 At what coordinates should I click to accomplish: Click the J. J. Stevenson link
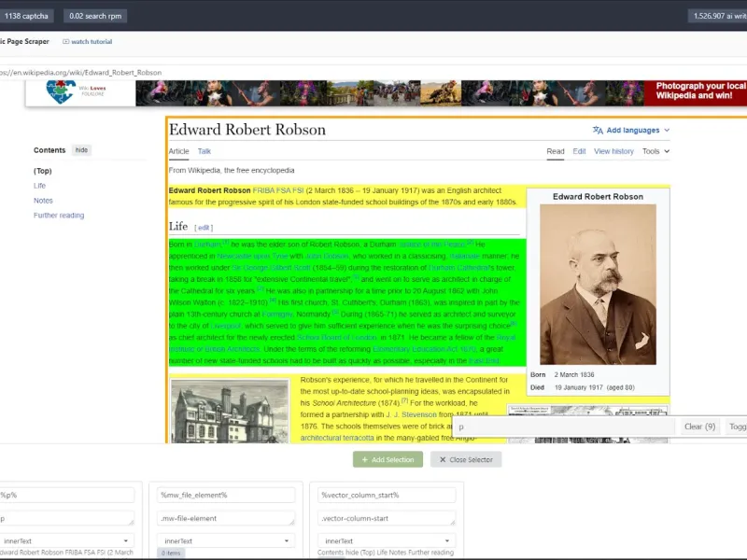(x=411, y=414)
